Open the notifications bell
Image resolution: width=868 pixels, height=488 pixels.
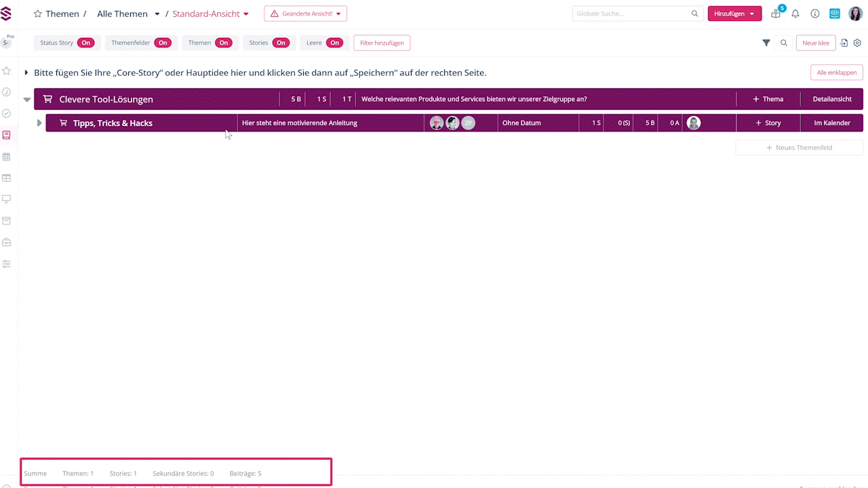click(795, 14)
